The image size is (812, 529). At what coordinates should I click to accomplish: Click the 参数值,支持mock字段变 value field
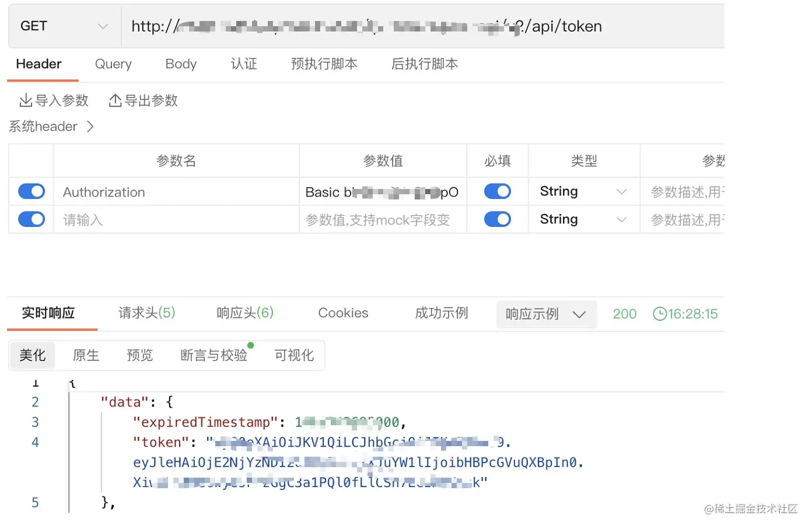(x=383, y=220)
